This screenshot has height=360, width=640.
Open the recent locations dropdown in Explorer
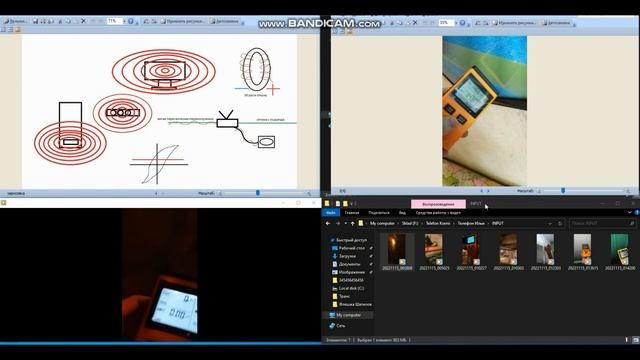click(346, 224)
